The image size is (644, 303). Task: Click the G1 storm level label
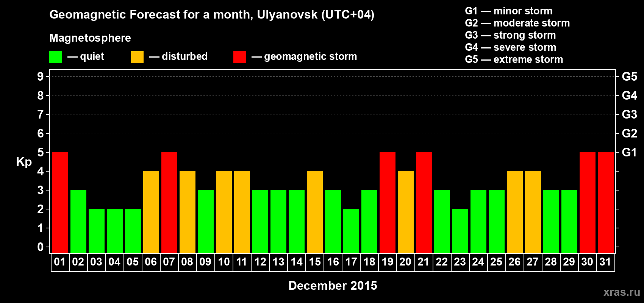[x=629, y=152]
